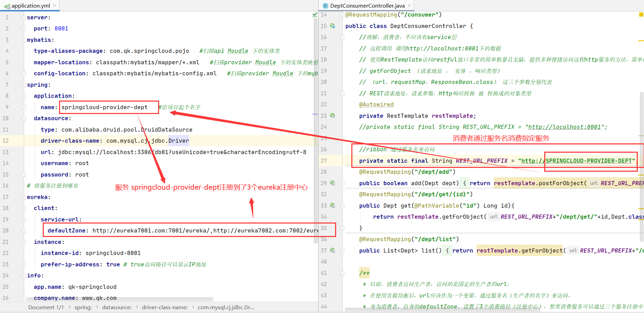Screen dimensions: 644x313
Task: Click request mapping gutter icon on line 33
Action: 332,206
